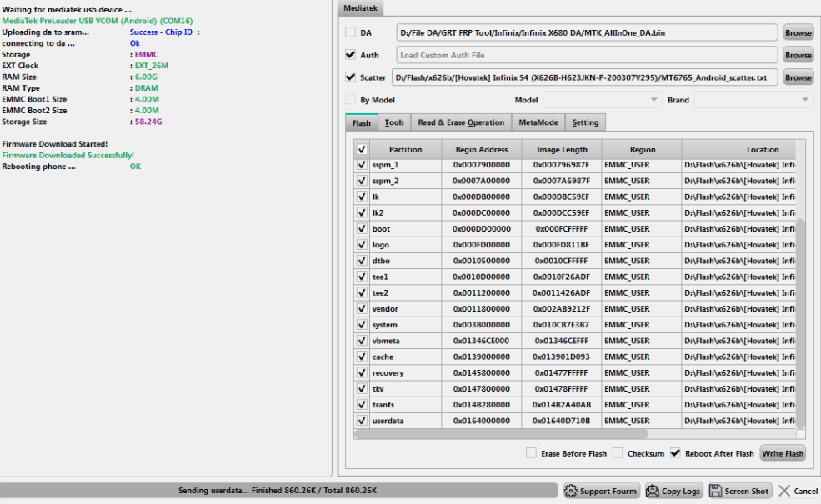
Task: Uncheck the system partition checkbox
Action: (x=361, y=325)
